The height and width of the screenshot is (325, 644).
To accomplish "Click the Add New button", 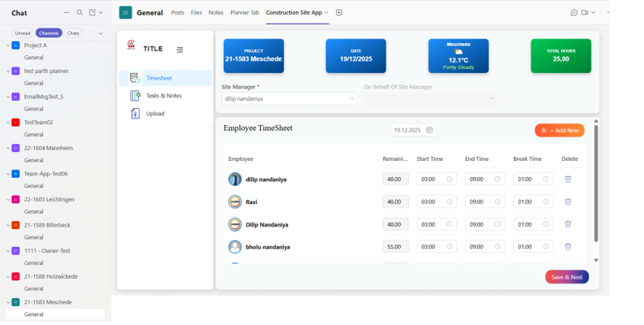I will click(559, 130).
